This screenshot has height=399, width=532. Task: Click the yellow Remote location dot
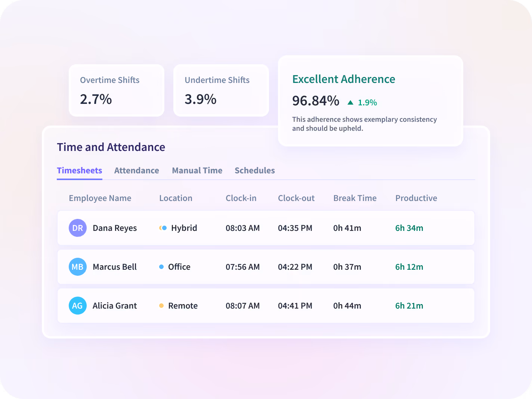click(161, 306)
